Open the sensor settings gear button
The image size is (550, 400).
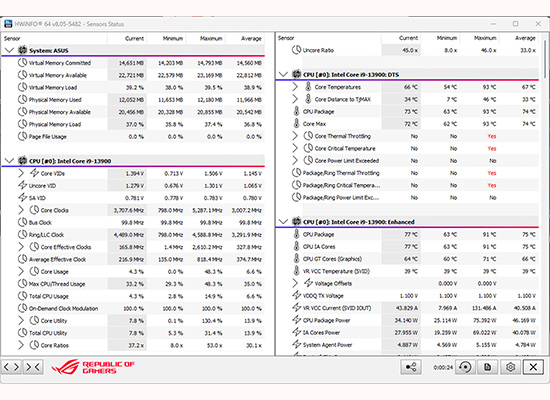[510, 367]
